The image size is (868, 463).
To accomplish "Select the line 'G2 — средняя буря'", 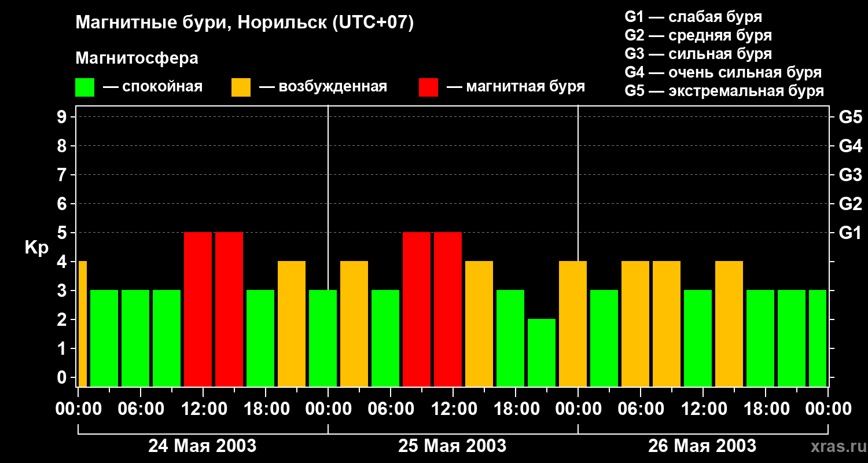I will (698, 35).
